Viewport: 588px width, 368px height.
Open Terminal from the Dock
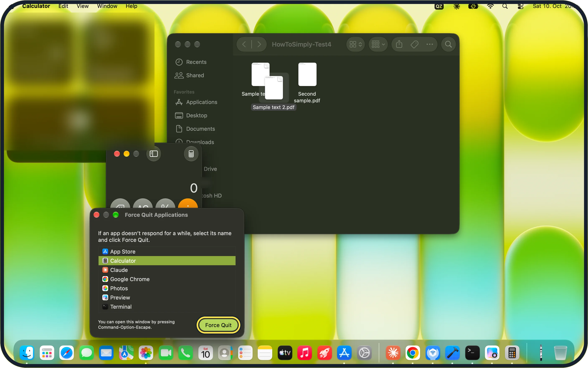coord(472,353)
